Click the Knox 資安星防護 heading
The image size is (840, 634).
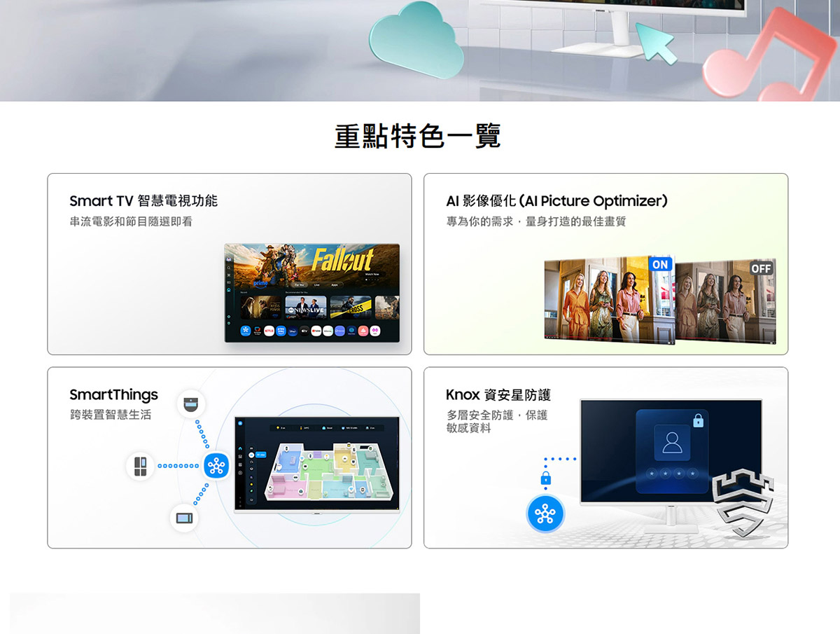click(x=498, y=395)
